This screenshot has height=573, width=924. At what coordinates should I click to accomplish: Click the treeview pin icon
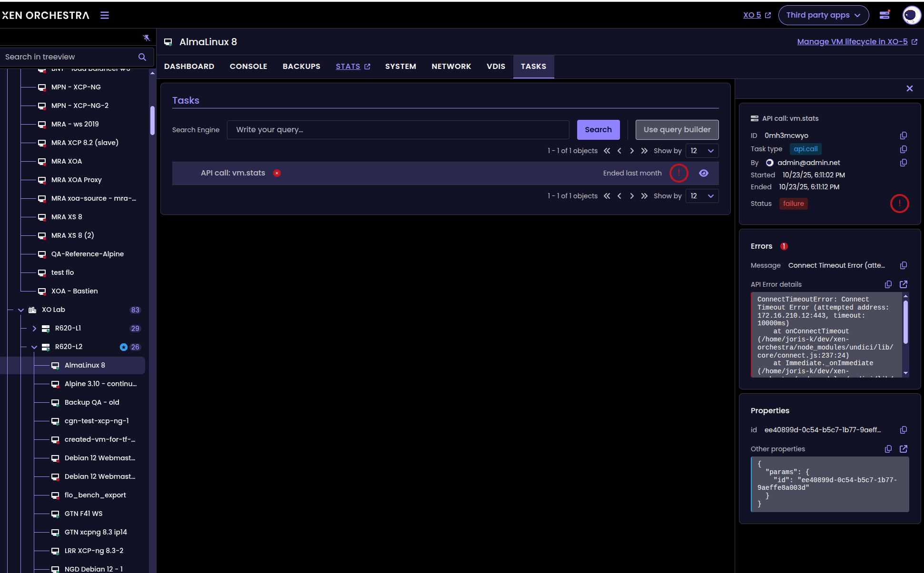click(147, 38)
